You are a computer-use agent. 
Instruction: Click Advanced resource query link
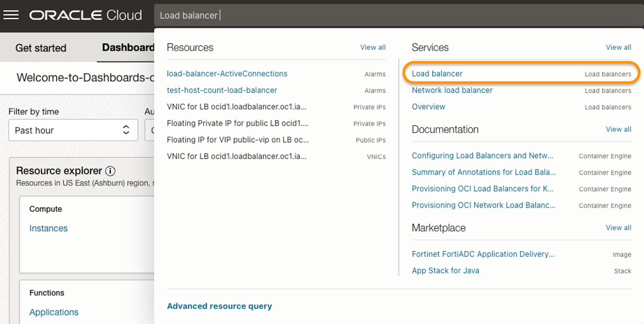click(x=219, y=306)
